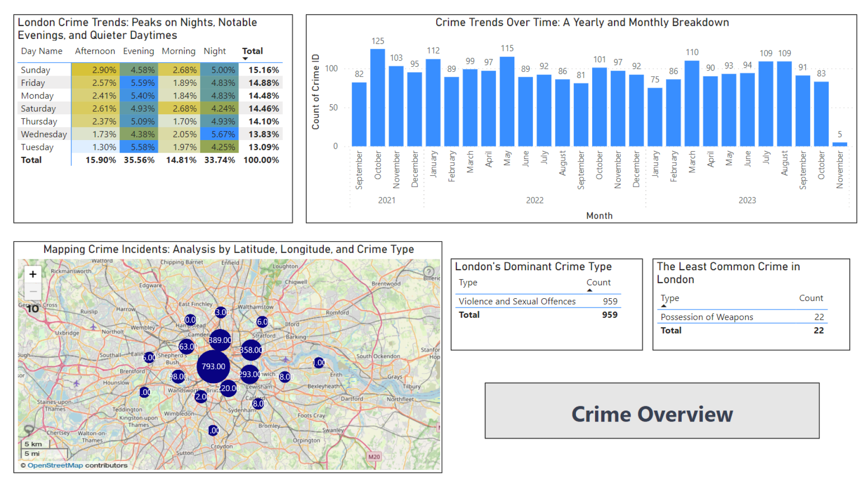Select the map bubble labeled 793.00

[x=213, y=366]
